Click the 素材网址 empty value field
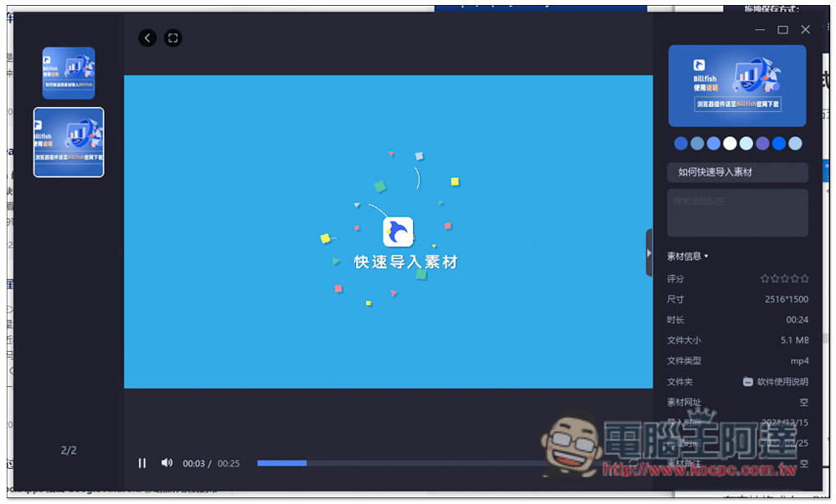The width and height of the screenshot is (836, 504). click(x=803, y=402)
